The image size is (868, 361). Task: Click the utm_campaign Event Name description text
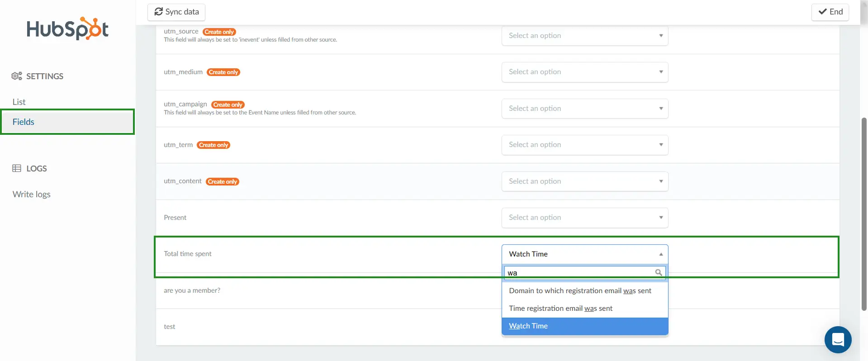tap(260, 113)
